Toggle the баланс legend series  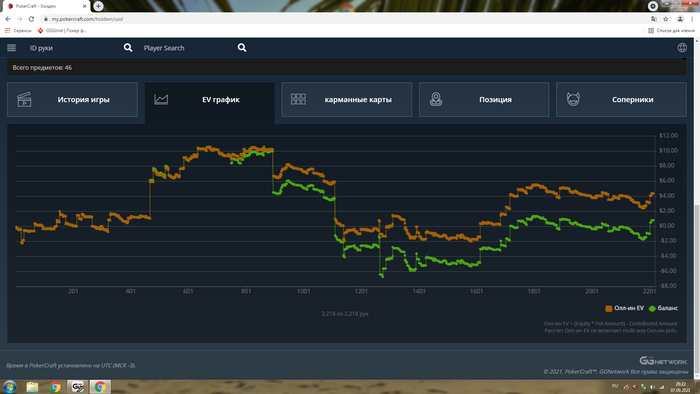663,308
